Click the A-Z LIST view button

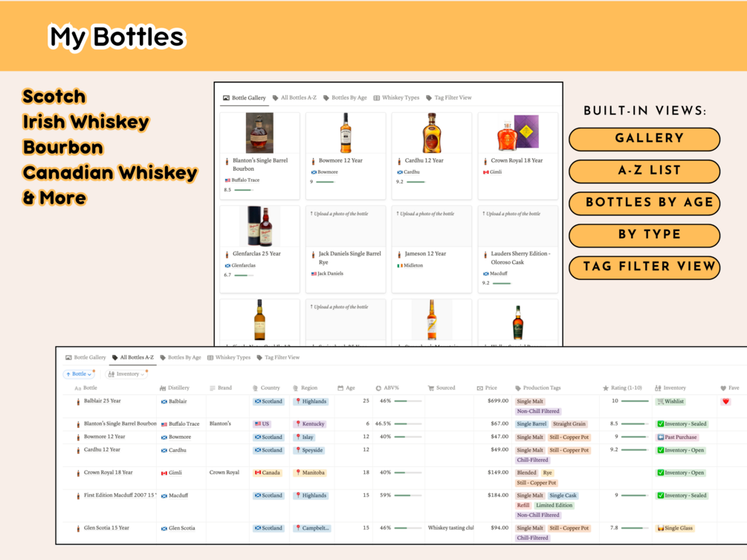(x=644, y=171)
